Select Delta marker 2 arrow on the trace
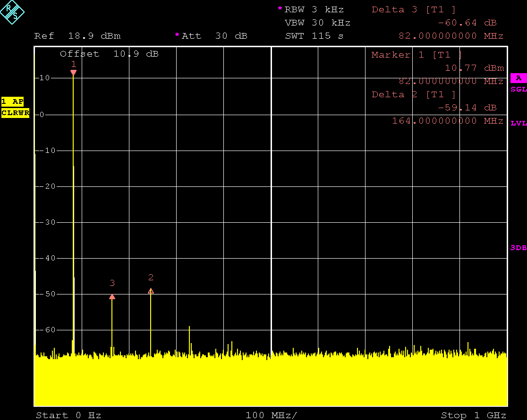527x420 pixels. 151,290
